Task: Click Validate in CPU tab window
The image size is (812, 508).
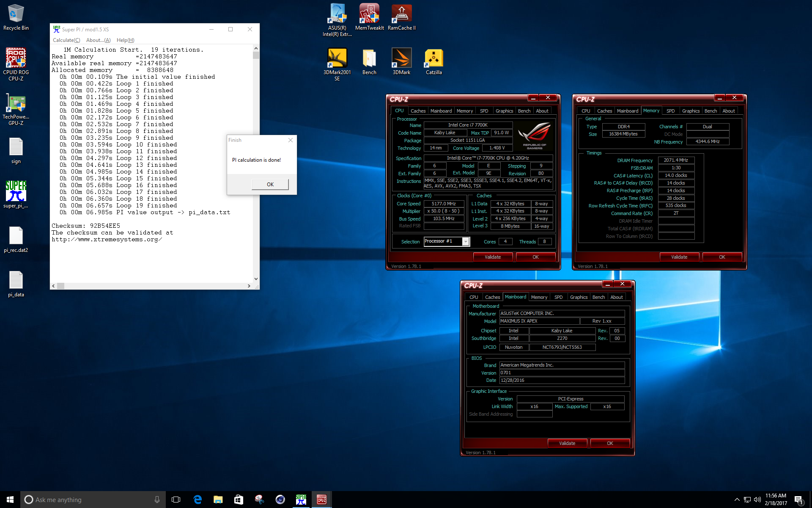Action: tap(493, 257)
